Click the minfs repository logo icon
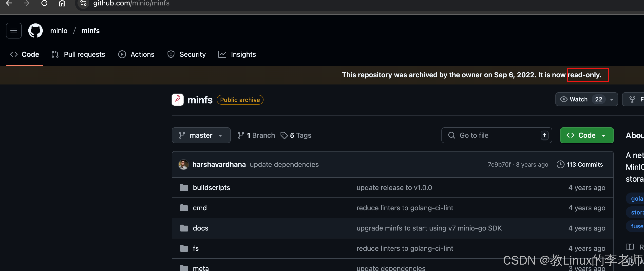 [x=177, y=100]
